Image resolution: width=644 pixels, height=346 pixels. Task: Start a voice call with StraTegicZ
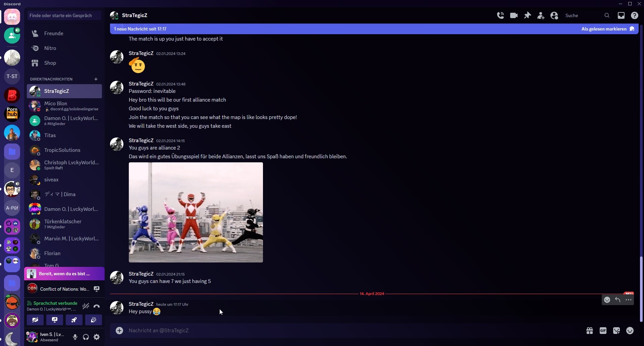click(x=500, y=15)
